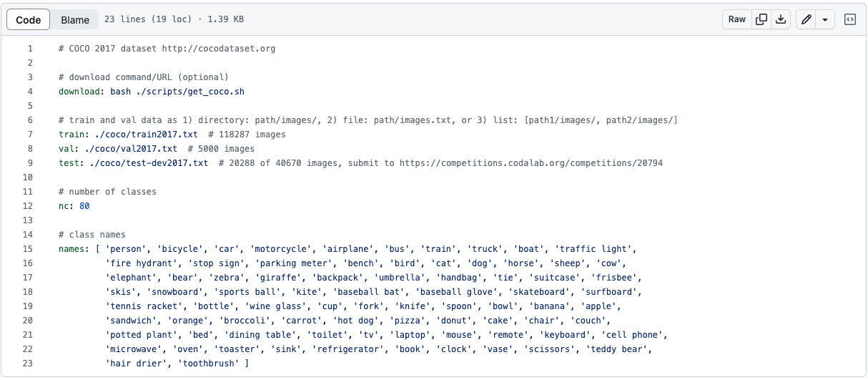The image size is (868, 380).
Task: Open the Raw file view
Action: 737,19
